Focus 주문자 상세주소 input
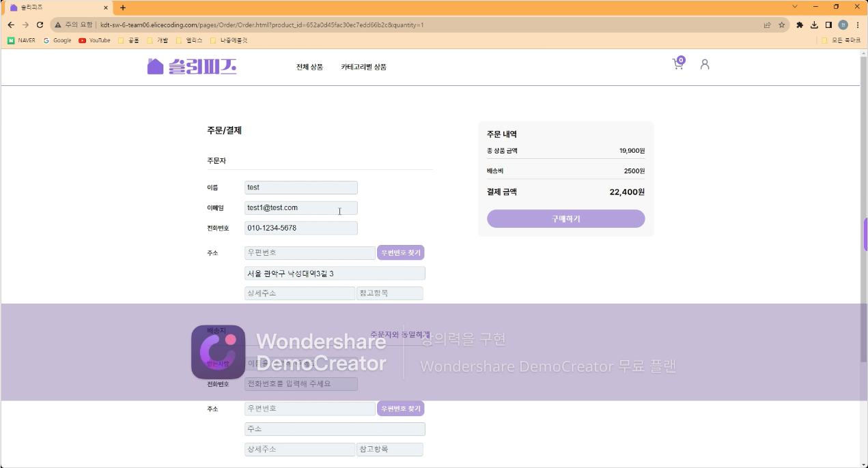Viewport: 868px width, 468px height. (x=300, y=293)
